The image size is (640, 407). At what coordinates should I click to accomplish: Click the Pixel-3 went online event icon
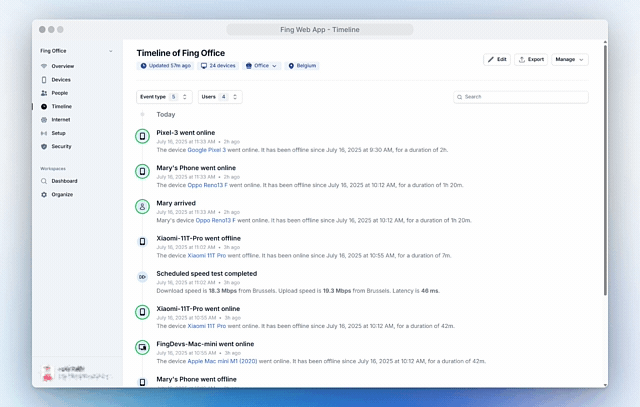point(142,136)
